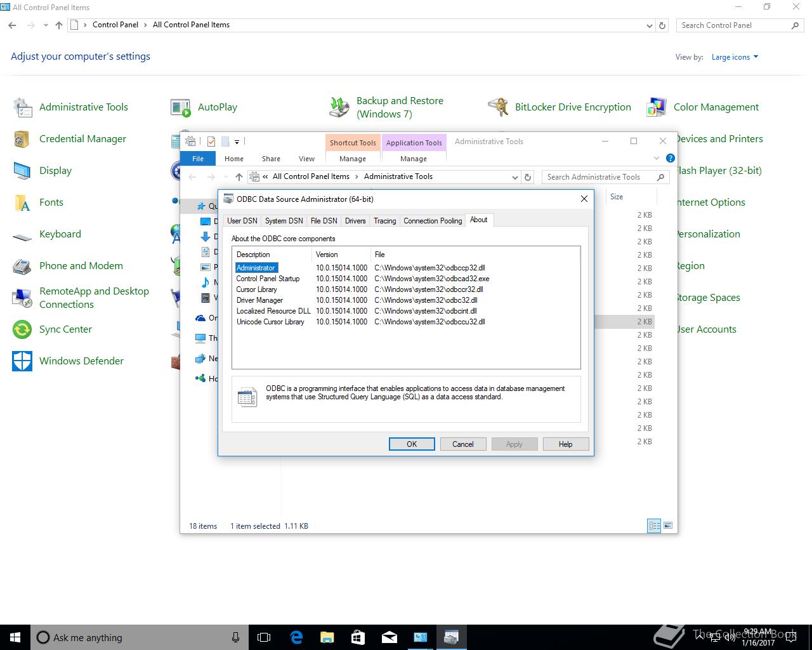Switch to large icons view in Administrative Tools
This screenshot has height=650, width=812.
point(667,526)
